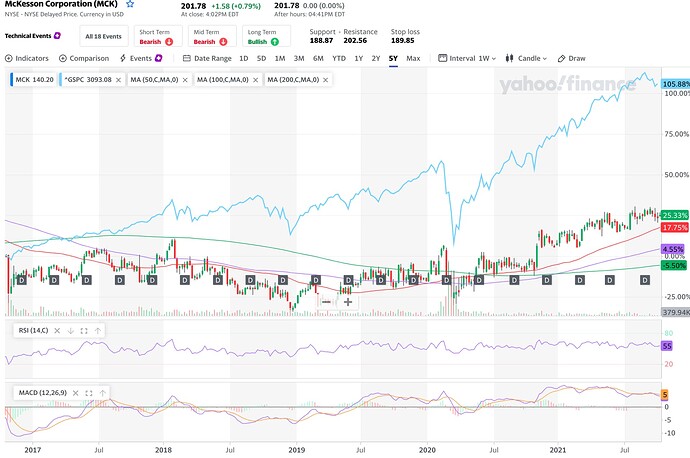Viewport: 690px width, 458px height.
Task: Select the 2Y range
Action: [x=376, y=58]
